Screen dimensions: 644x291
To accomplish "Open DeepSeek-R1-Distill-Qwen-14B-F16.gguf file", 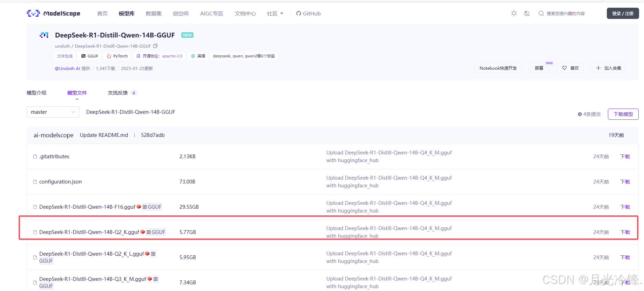I will tap(87, 207).
